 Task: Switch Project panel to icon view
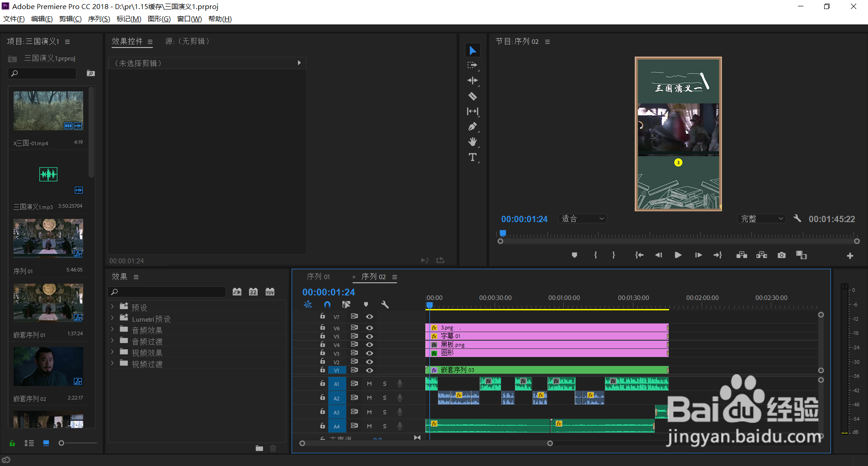46,443
